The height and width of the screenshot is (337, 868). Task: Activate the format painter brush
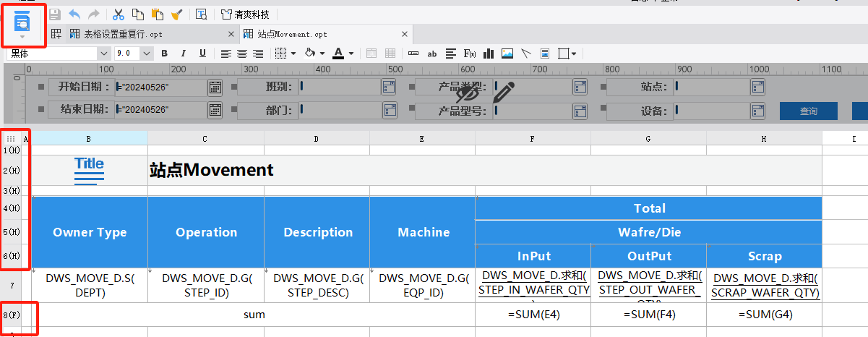(176, 14)
